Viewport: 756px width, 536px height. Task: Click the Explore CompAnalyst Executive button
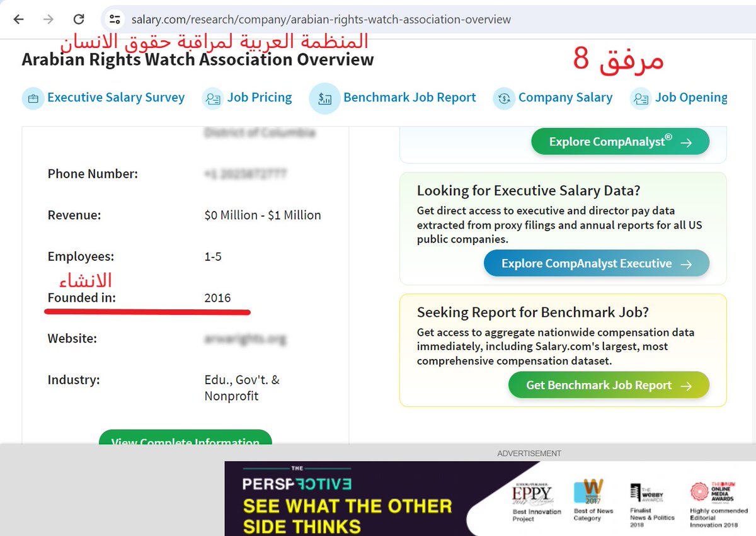point(597,263)
